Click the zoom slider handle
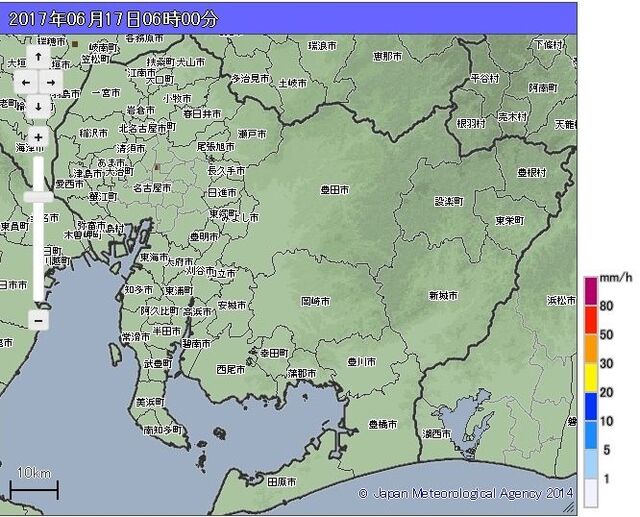The height and width of the screenshot is (517, 640). [x=38, y=197]
